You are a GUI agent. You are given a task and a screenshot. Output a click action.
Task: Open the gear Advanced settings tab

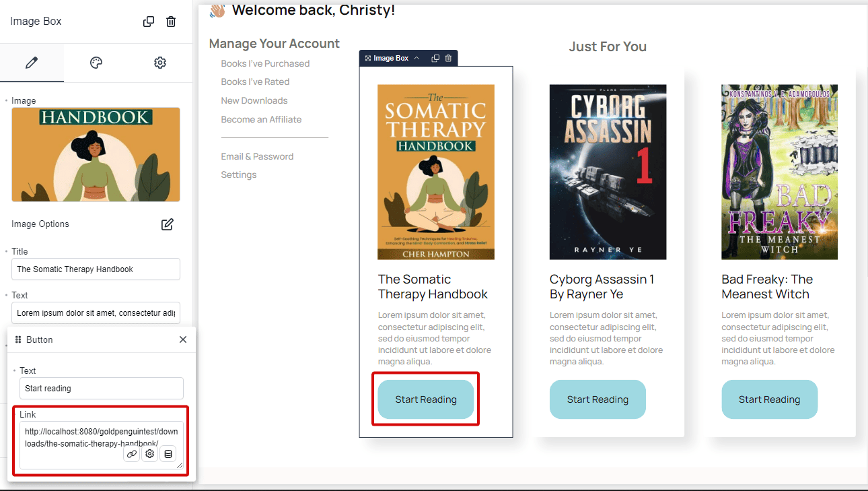[160, 63]
